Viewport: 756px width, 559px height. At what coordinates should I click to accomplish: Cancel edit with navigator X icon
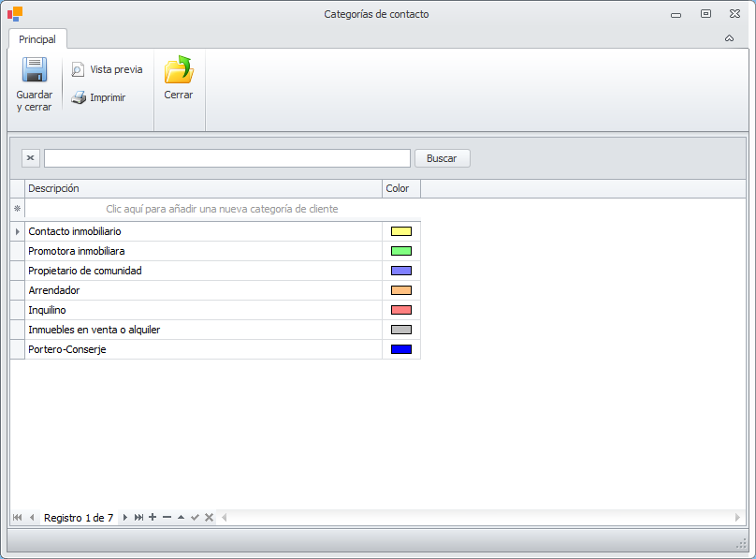pyautogui.click(x=209, y=518)
